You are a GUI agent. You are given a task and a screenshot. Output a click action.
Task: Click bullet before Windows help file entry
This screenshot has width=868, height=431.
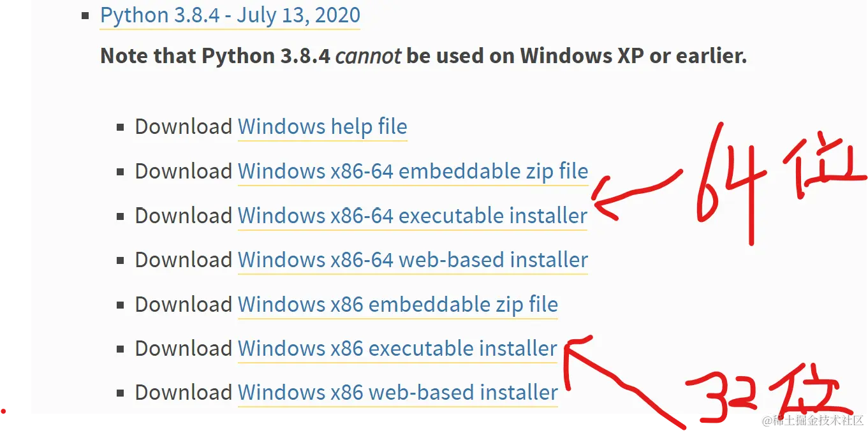[x=121, y=128]
